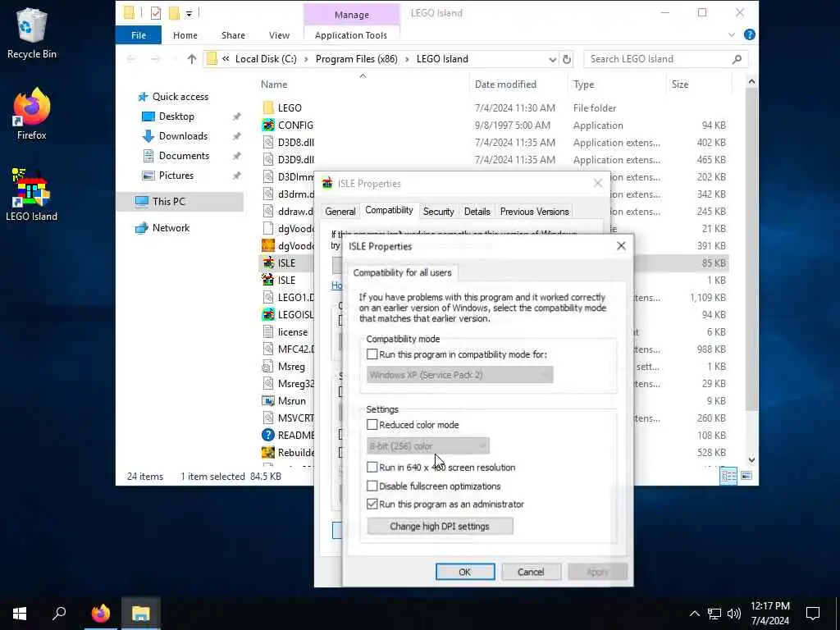Viewport: 840px width, 630px height.
Task: Click Change high DPI settings button
Action: pos(440,526)
